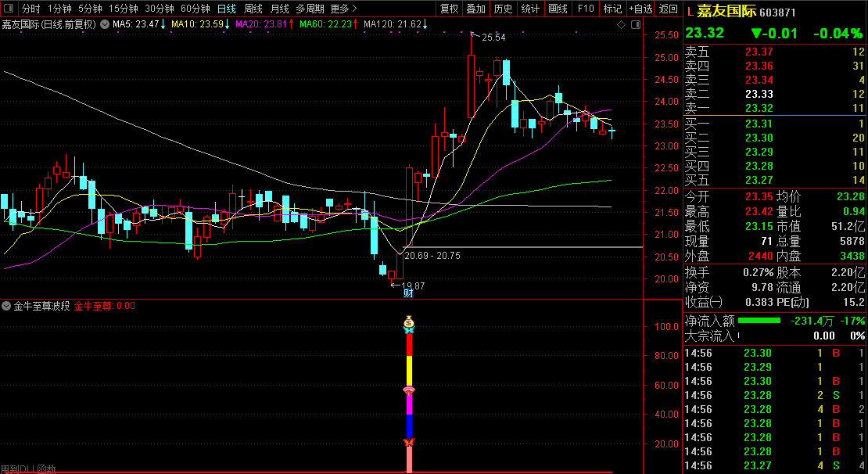Open the 金牛至尊波段 indicator dropdown
Image resolution: width=868 pixels, height=474 pixels.
pyautogui.click(x=7, y=306)
